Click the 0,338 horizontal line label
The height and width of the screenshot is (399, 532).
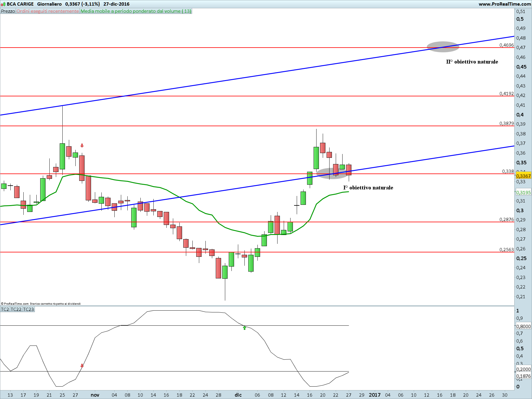508,171
